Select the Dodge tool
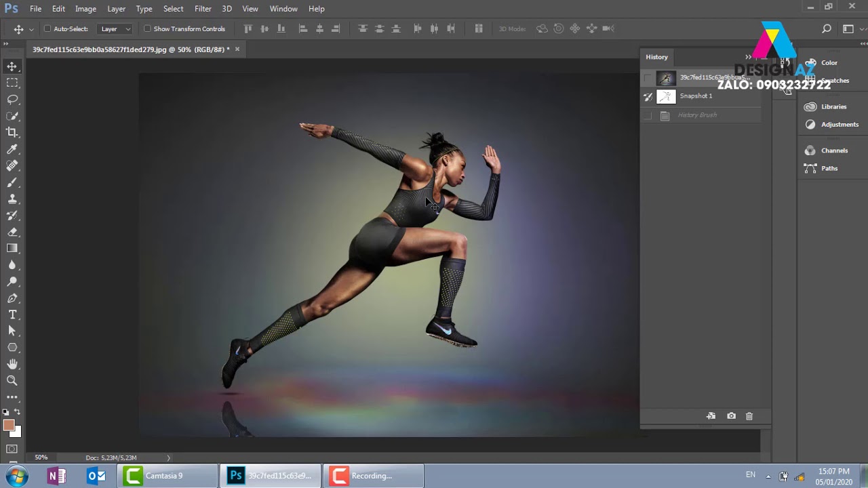 pos(12,281)
